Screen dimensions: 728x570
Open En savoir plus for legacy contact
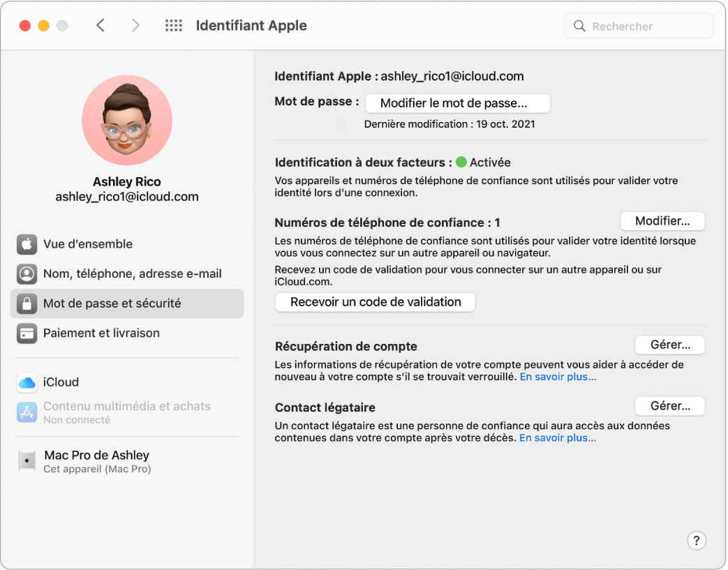pos(557,437)
